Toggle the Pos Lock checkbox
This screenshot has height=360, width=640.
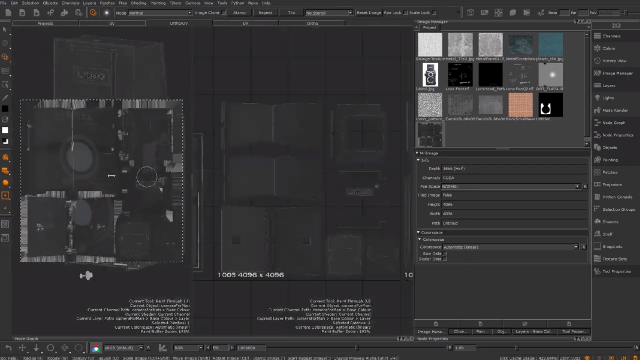405,13
